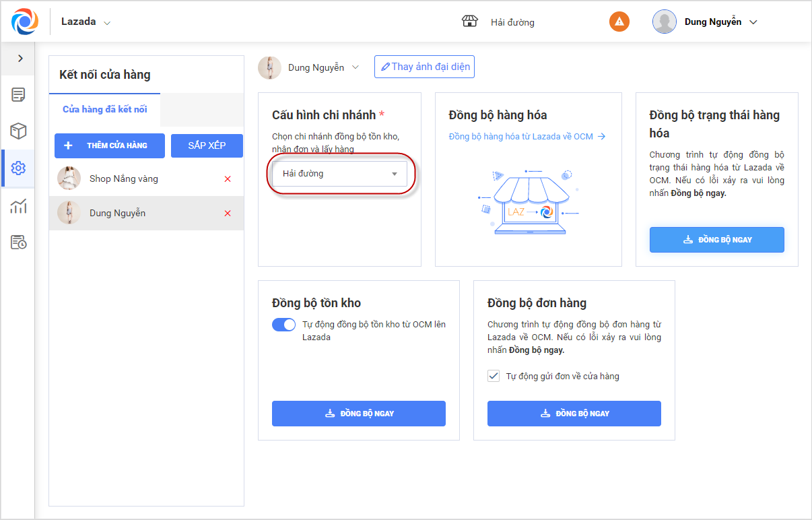This screenshot has height=520, width=812.
Task: Remove Dung Nguyễn store with red X
Action: (x=228, y=214)
